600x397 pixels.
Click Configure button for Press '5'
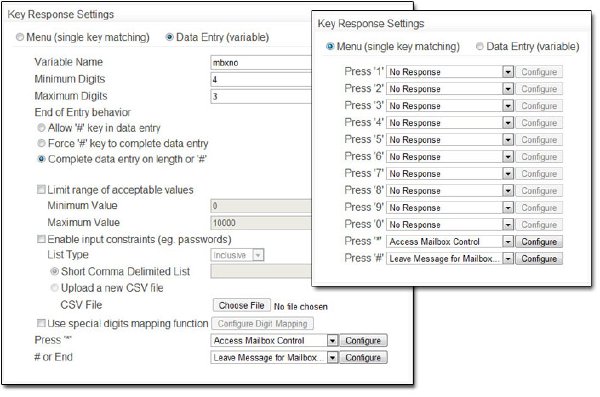(x=539, y=140)
